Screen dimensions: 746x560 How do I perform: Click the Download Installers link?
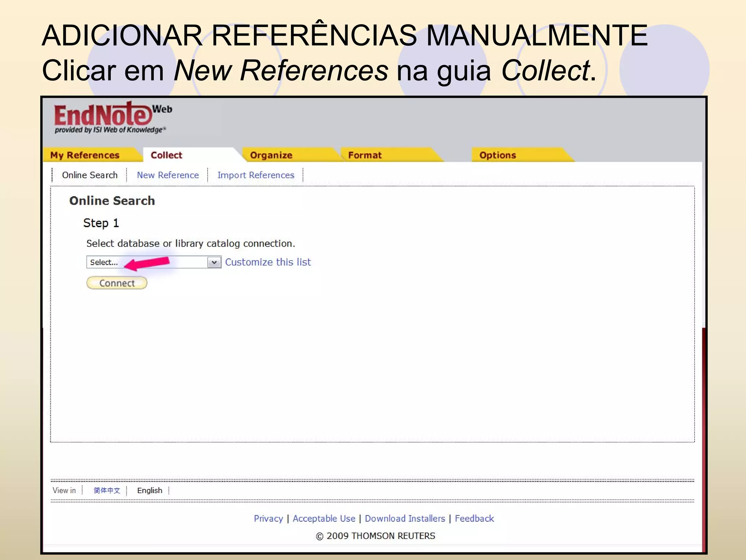pyautogui.click(x=405, y=518)
